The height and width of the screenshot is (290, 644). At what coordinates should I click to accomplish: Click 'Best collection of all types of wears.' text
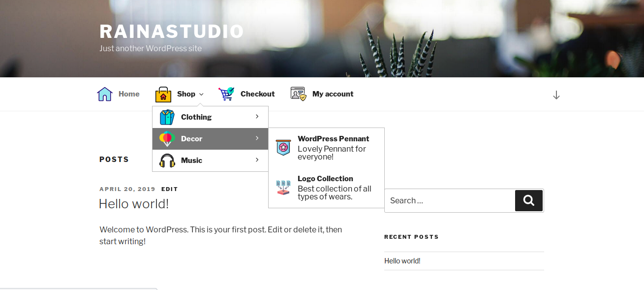[335, 193]
